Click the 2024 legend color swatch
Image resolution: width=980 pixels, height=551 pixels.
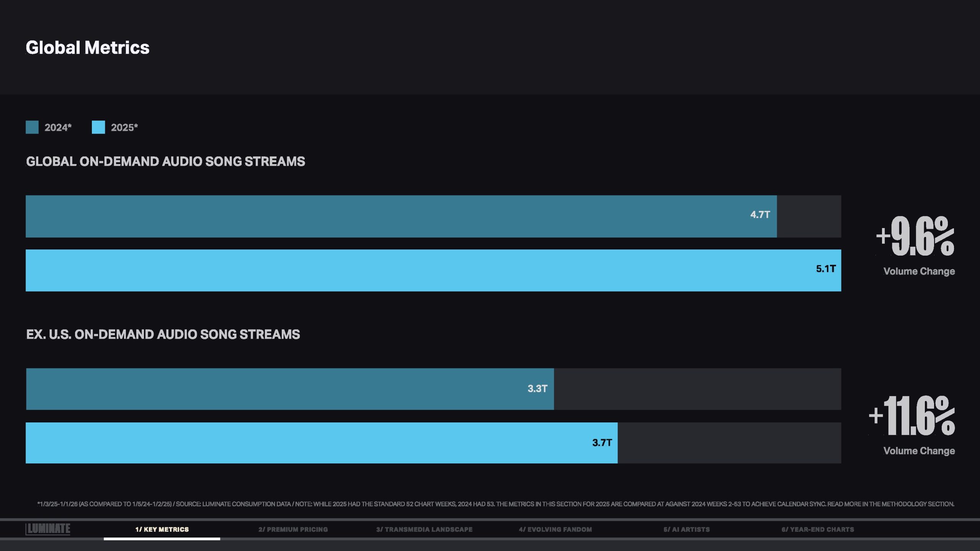coord(32,127)
